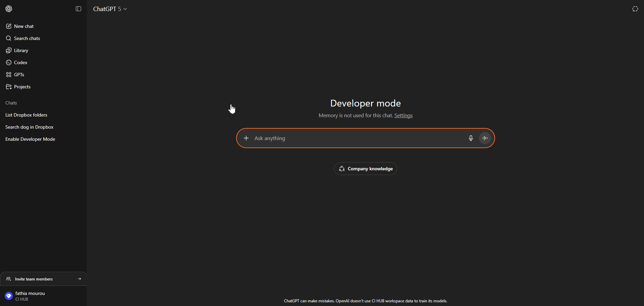
Task: Start a New chat
Action: pos(24,26)
